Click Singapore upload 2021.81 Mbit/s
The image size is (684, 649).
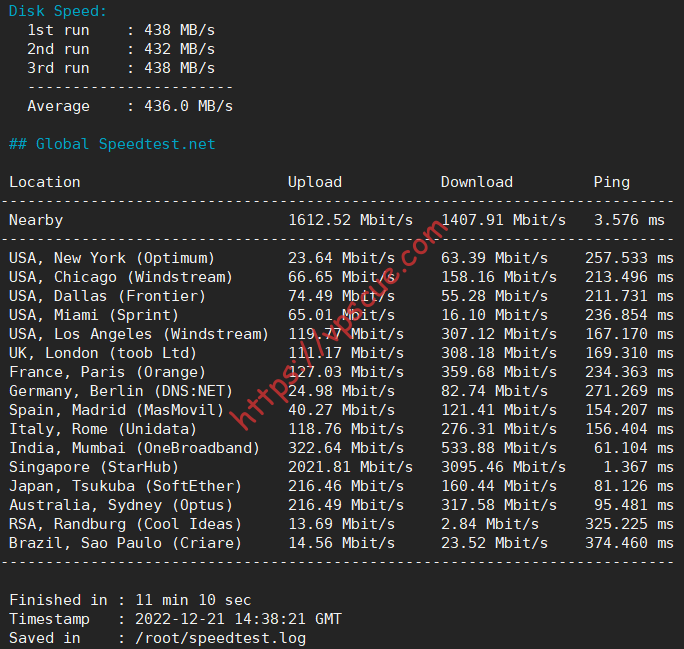click(350, 467)
